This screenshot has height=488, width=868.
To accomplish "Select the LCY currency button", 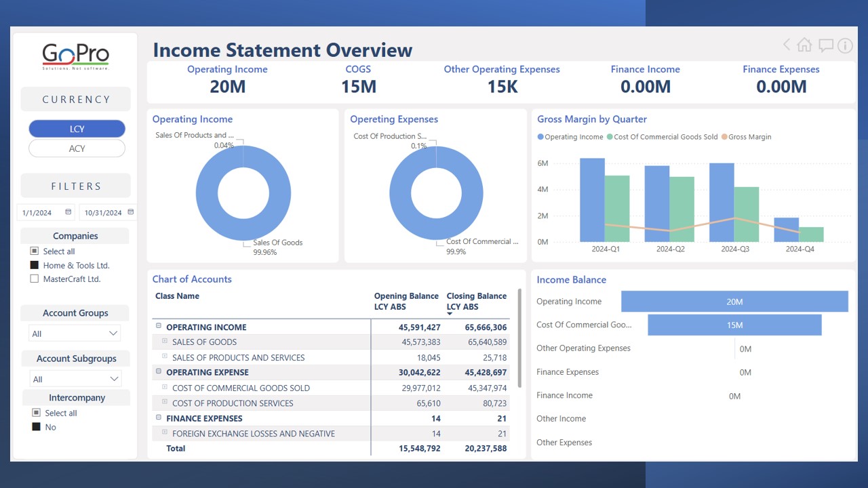I will 77,129.
